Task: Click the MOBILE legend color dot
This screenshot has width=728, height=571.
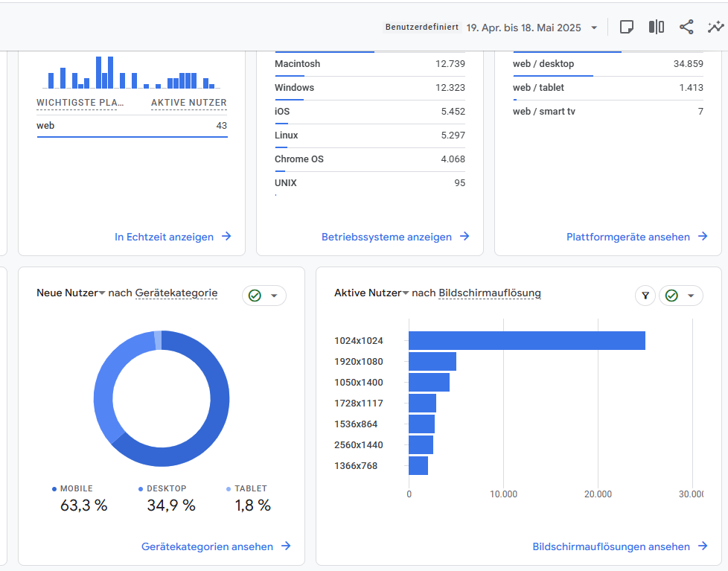Action: (54, 489)
